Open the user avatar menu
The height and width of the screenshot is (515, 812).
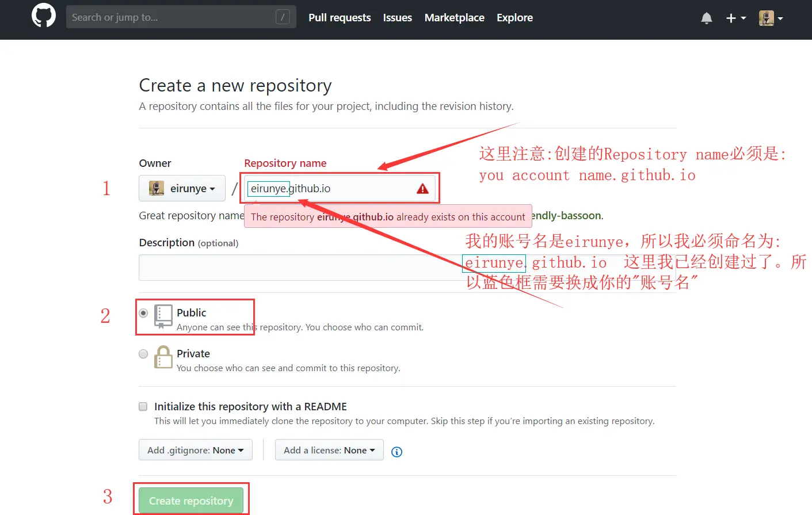pos(771,18)
